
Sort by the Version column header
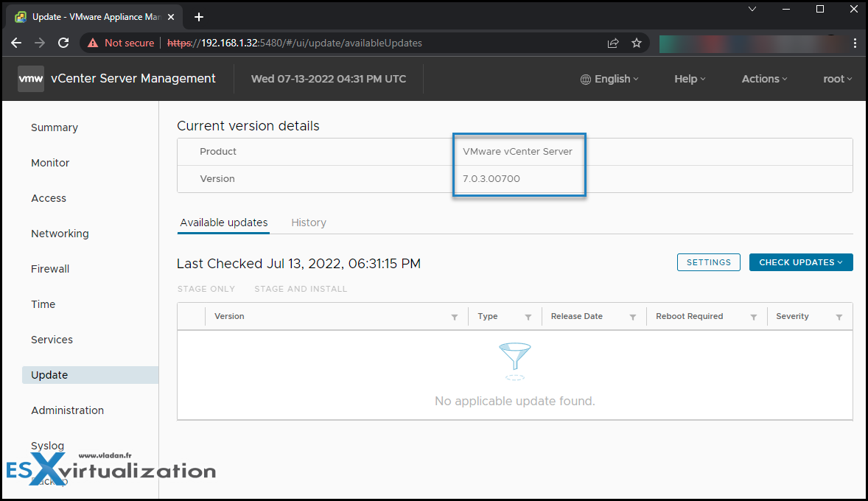(229, 316)
